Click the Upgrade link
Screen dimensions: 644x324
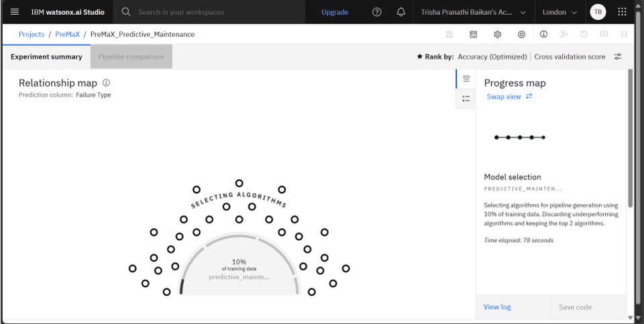tap(335, 12)
